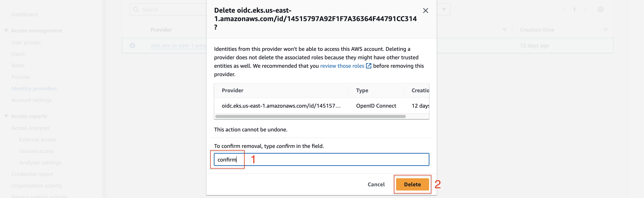The width and height of the screenshot is (644, 198).
Task: Open Unused access in the sidebar
Action: (36, 151)
